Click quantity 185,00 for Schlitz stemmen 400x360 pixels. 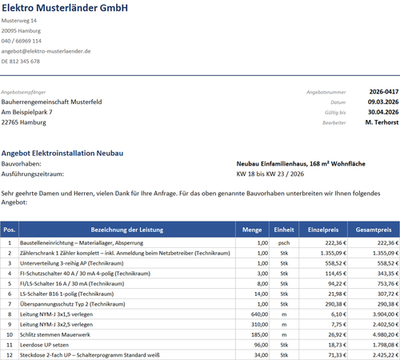pos(260,335)
